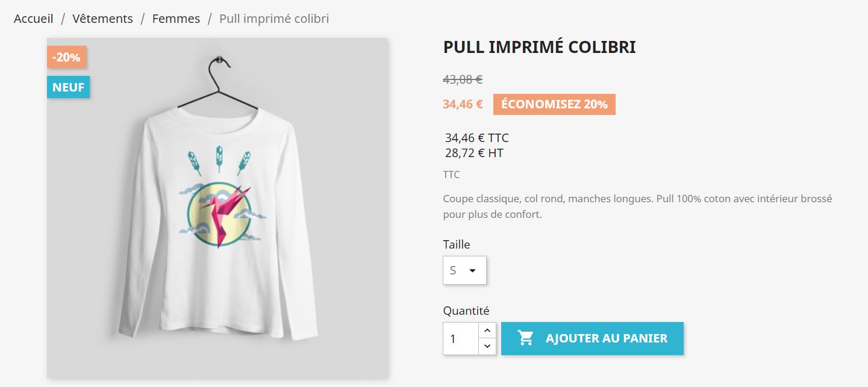The height and width of the screenshot is (387, 868).
Task: Decrease quantity with the down arrow
Action: (x=487, y=346)
